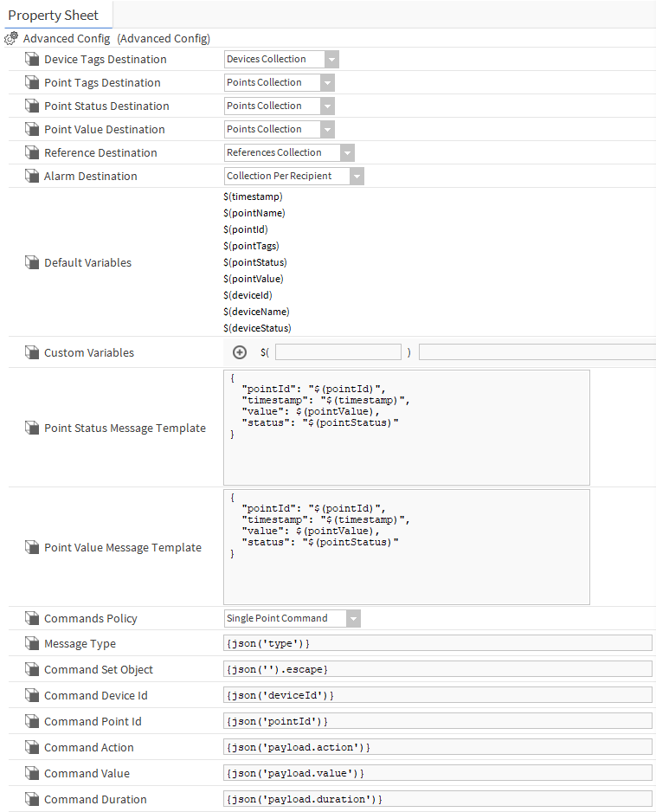The height and width of the screenshot is (812, 656).
Task: Click the Default Variables property icon
Action: tap(32, 262)
